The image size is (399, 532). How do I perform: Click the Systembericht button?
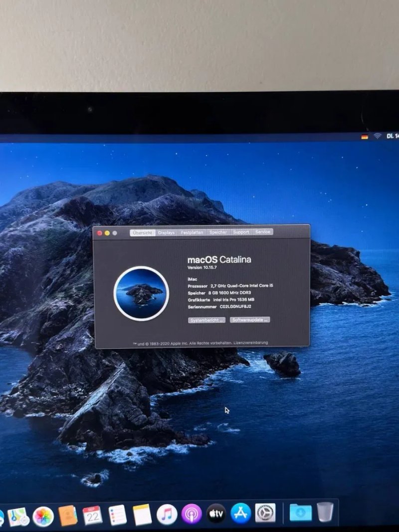click(x=206, y=320)
